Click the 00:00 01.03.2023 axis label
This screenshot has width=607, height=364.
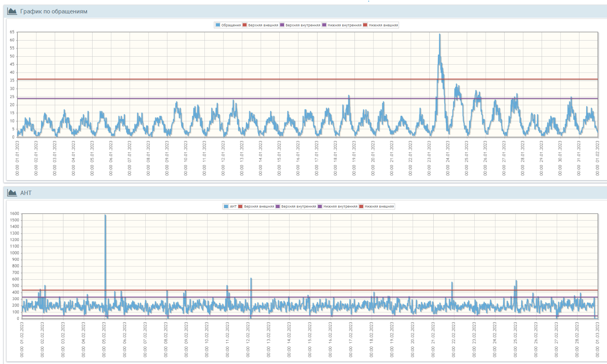pyautogui.click(x=598, y=340)
